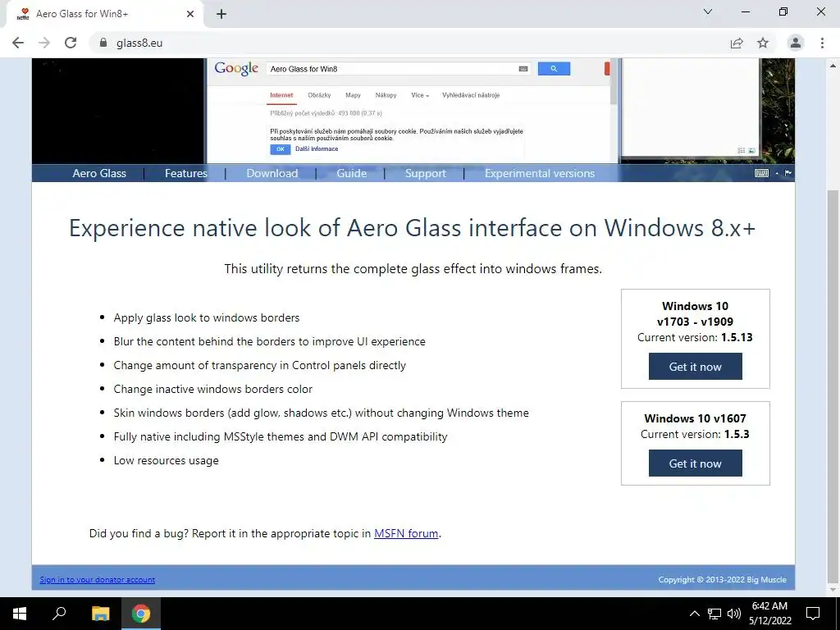Open the Experimental versions menu item

coord(540,173)
